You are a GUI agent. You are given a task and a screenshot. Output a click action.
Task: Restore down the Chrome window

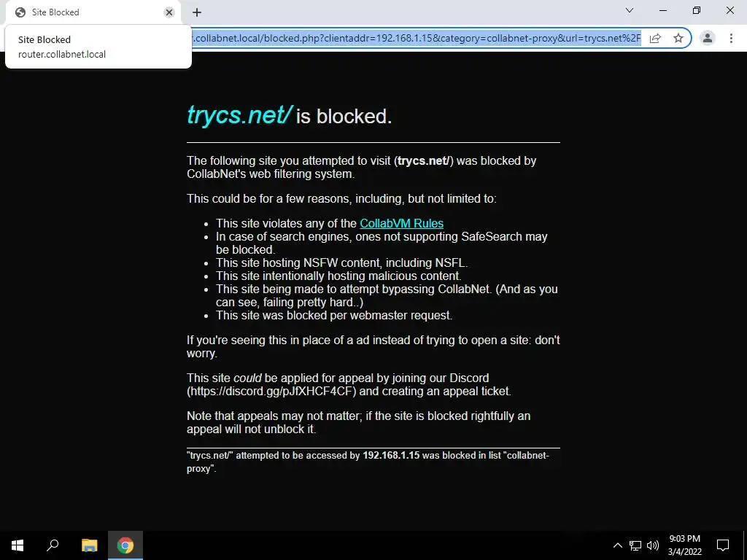pyautogui.click(x=697, y=10)
